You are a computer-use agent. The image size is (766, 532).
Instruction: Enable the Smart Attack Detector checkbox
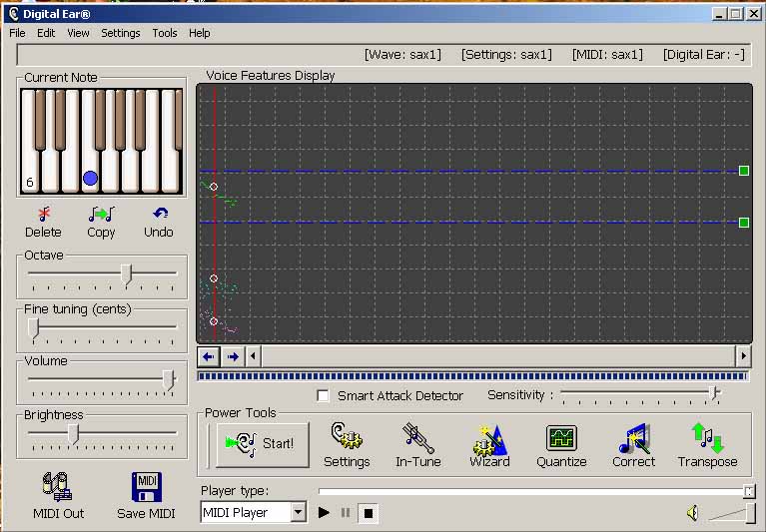(323, 395)
